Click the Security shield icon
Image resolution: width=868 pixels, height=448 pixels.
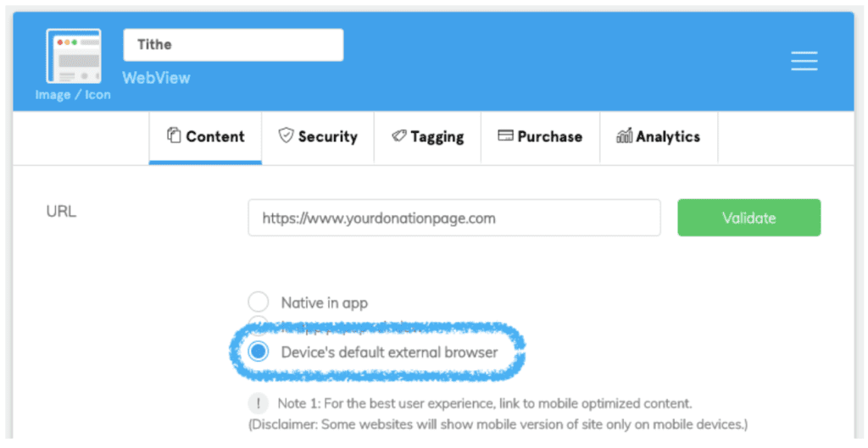click(x=286, y=136)
